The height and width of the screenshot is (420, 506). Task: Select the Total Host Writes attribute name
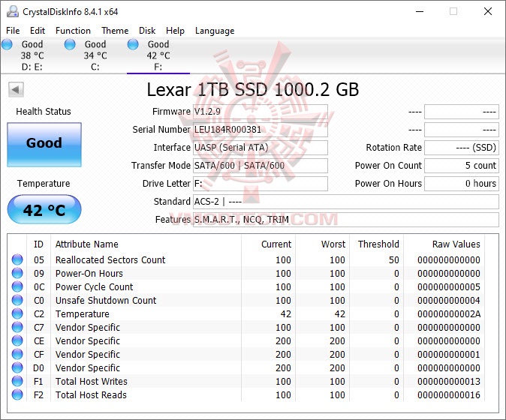pos(92,382)
